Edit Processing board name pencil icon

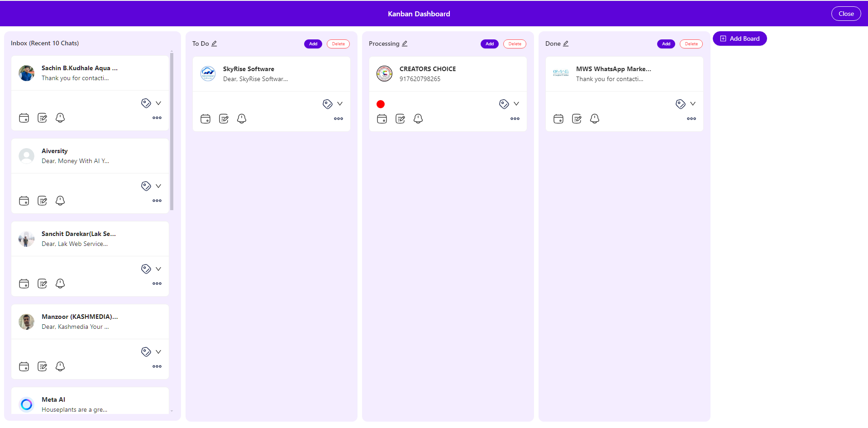405,44
